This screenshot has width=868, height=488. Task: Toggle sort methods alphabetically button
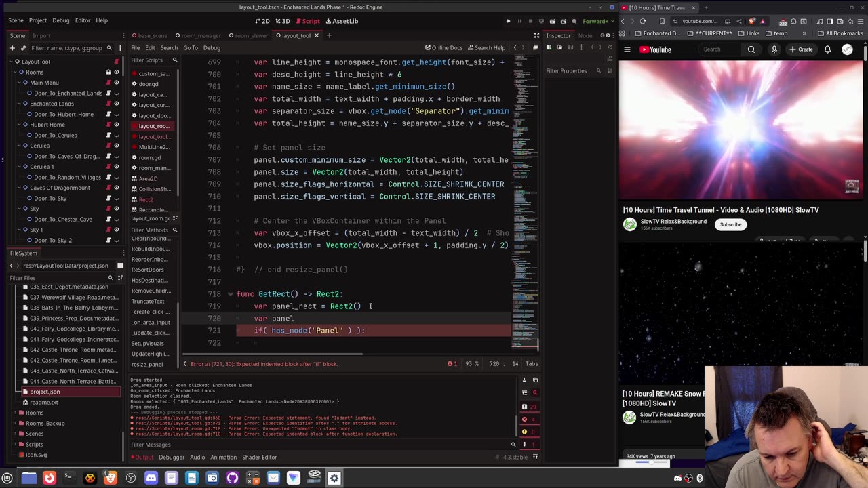[x=175, y=218]
